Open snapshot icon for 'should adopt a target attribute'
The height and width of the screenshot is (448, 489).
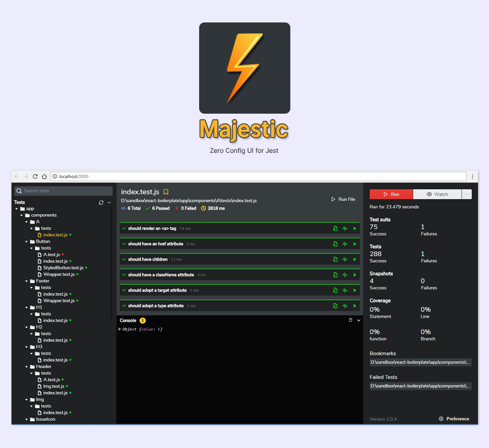click(x=335, y=290)
